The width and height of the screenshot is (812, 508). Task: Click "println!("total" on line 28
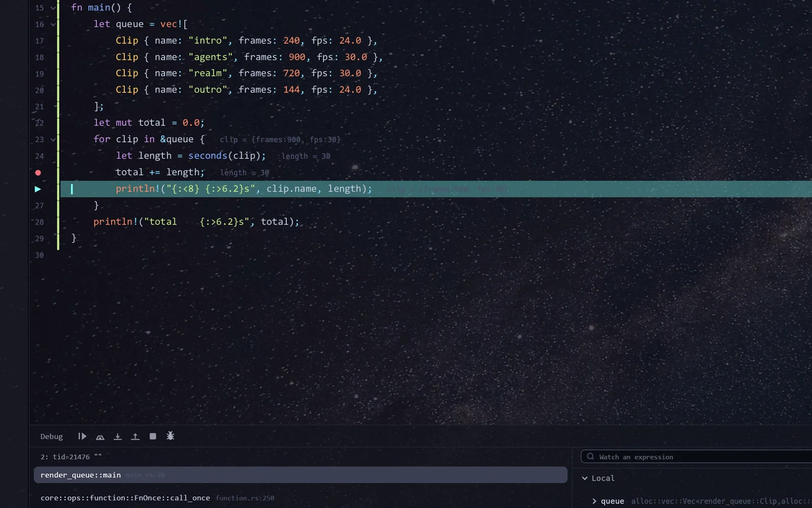coord(135,222)
